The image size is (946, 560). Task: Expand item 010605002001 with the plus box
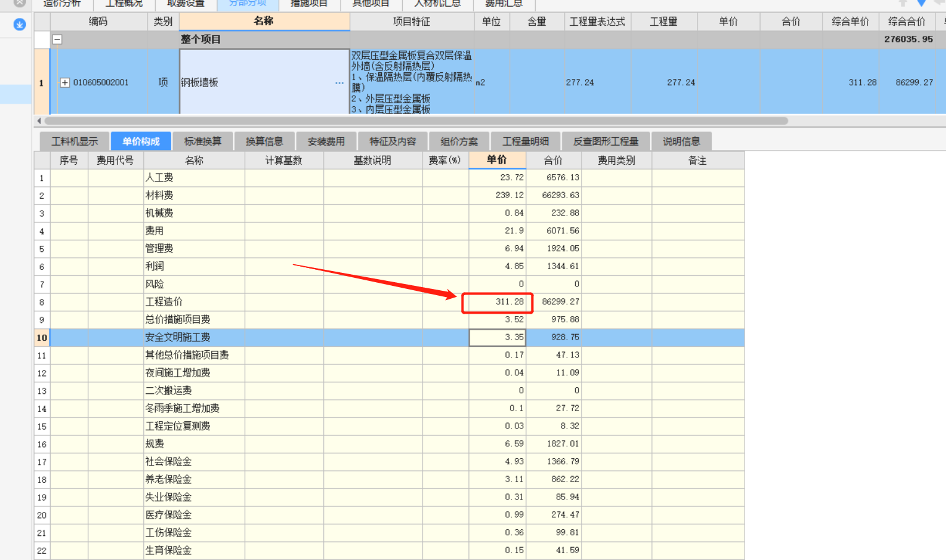[65, 82]
